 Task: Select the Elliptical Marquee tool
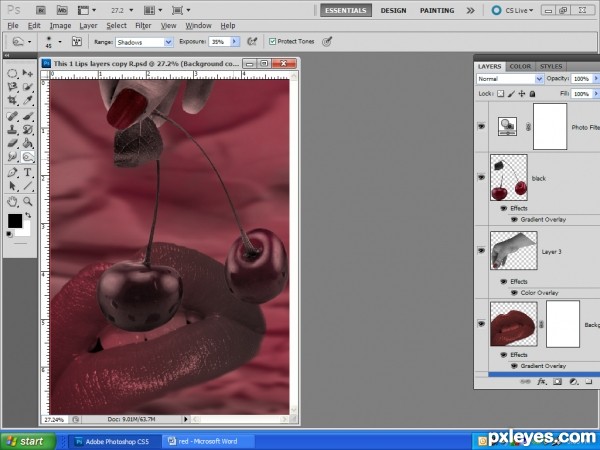pyautogui.click(x=13, y=73)
